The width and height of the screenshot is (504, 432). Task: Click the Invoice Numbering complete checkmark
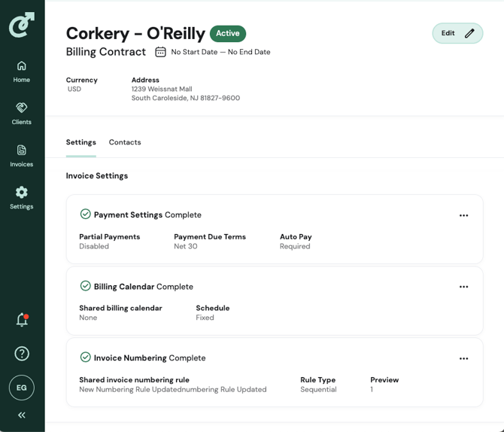(x=86, y=357)
